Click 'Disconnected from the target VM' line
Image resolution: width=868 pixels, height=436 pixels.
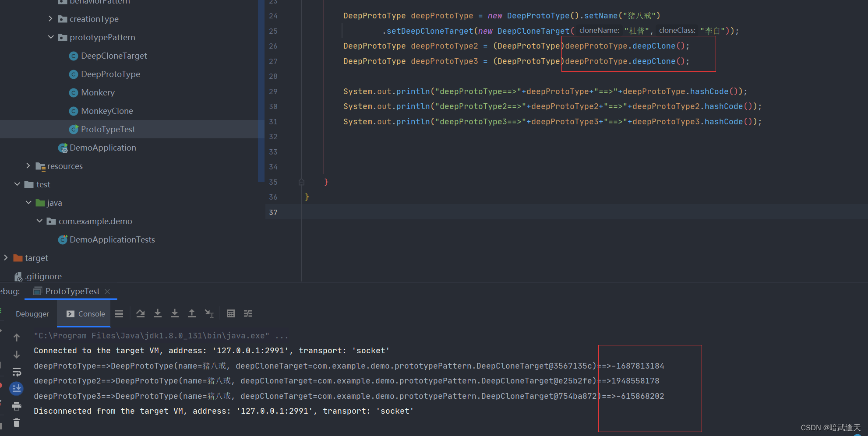tap(223, 411)
